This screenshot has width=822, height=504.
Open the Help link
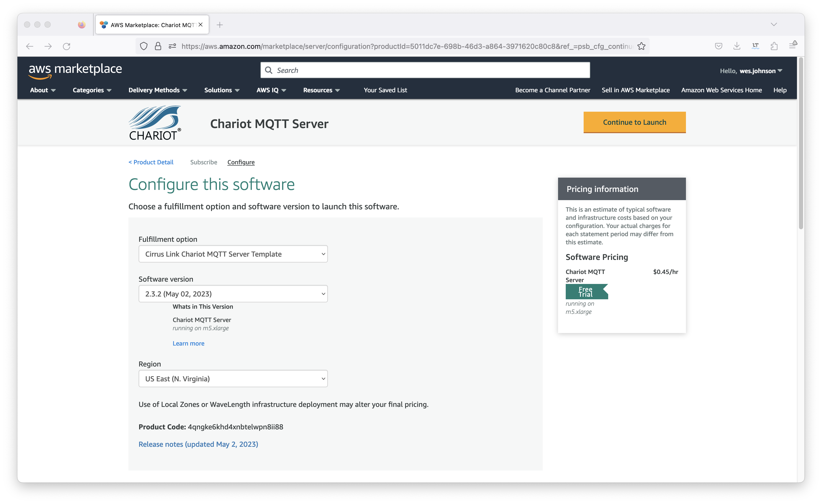tap(780, 90)
